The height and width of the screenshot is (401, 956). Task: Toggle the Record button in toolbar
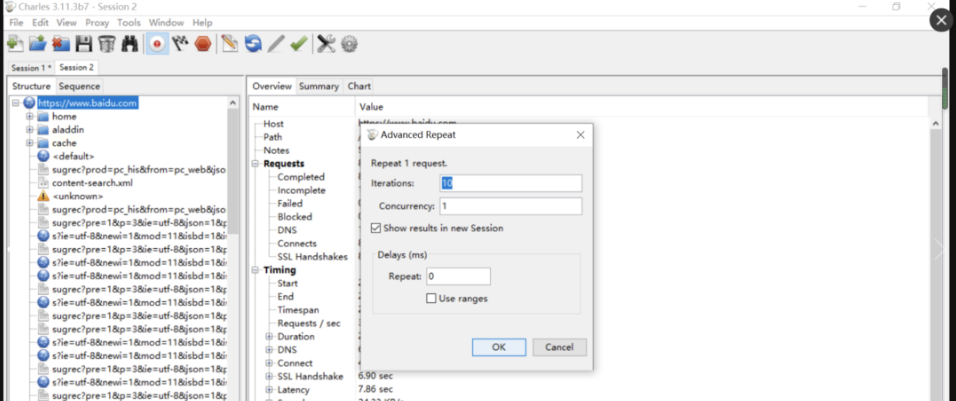pos(157,44)
